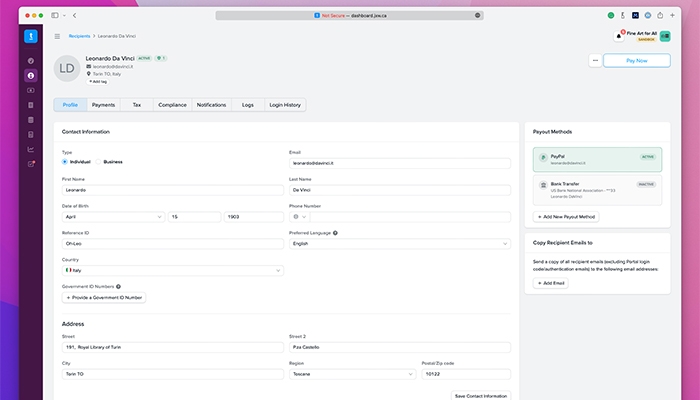
Task: Select the Bank Transfer payout method card
Action: (597, 190)
